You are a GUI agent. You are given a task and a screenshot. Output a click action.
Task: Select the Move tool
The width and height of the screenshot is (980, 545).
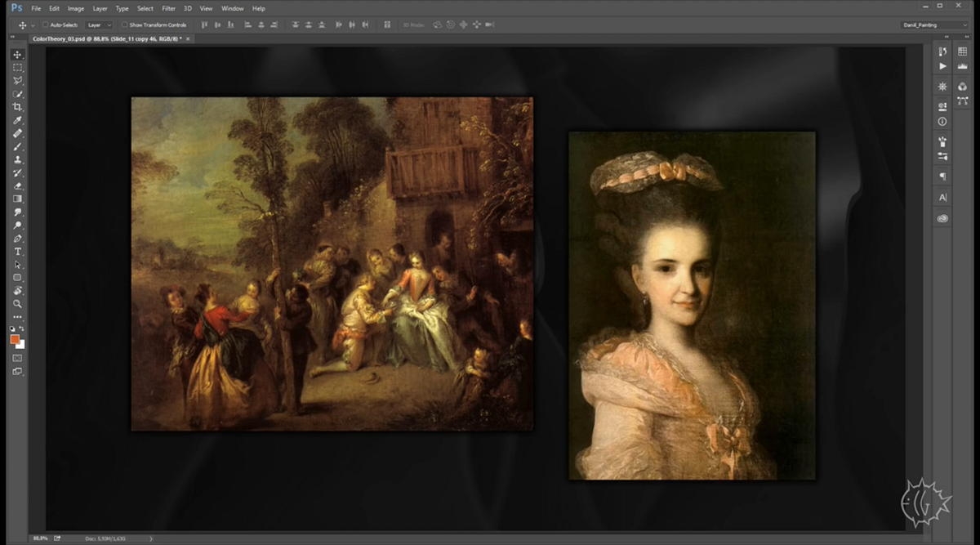click(17, 54)
